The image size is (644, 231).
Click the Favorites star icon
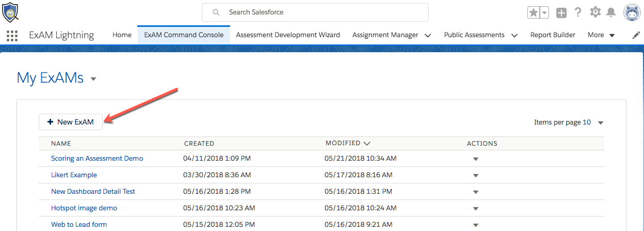pyautogui.click(x=534, y=12)
